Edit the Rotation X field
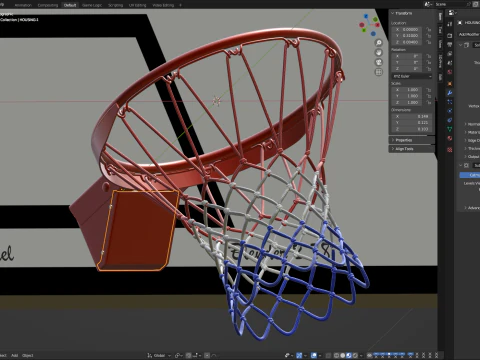The width and height of the screenshot is (480, 360). 408,56
